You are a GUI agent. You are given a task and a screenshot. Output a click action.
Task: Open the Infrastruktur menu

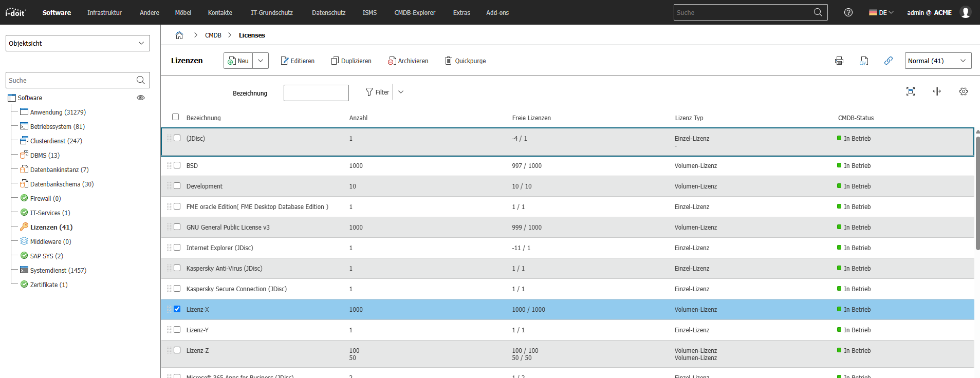click(x=104, y=12)
